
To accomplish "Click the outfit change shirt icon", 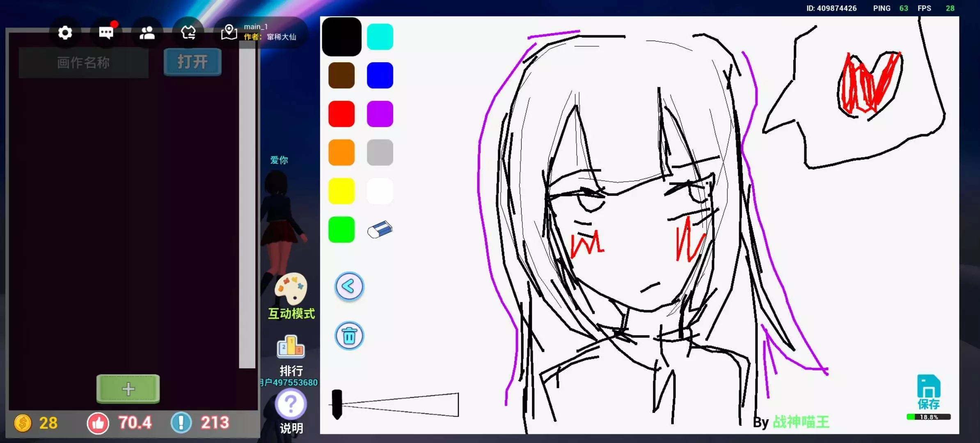I will (x=188, y=32).
